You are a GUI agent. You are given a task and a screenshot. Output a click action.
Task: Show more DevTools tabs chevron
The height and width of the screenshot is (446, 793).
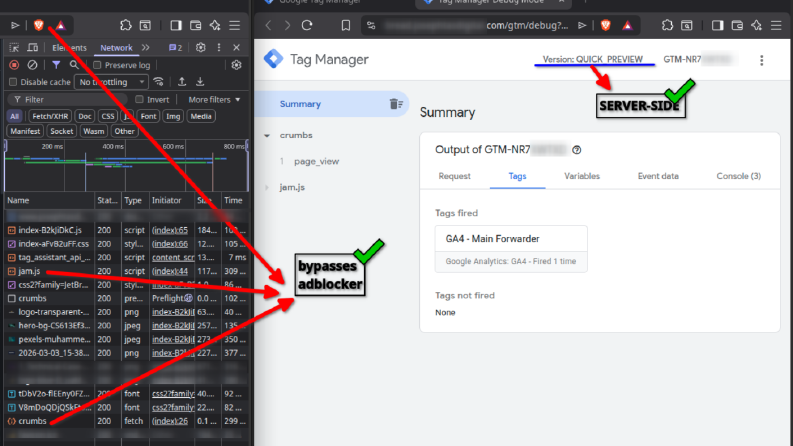[x=146, y=48]
